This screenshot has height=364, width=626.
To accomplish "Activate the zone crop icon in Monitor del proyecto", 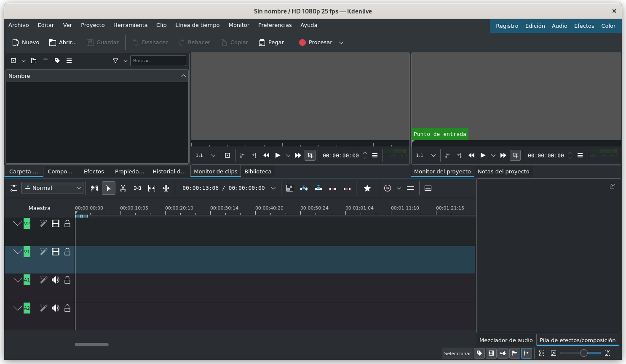I will click(515, 155).
